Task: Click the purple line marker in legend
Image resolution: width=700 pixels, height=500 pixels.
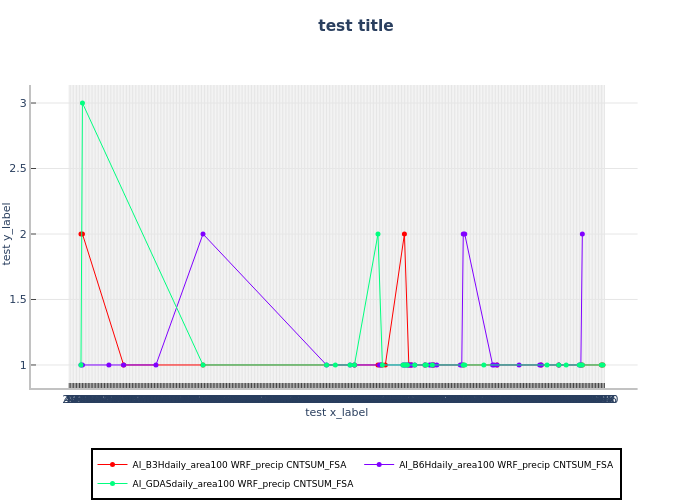Action: pyautogui.click(x=379, y=465)
